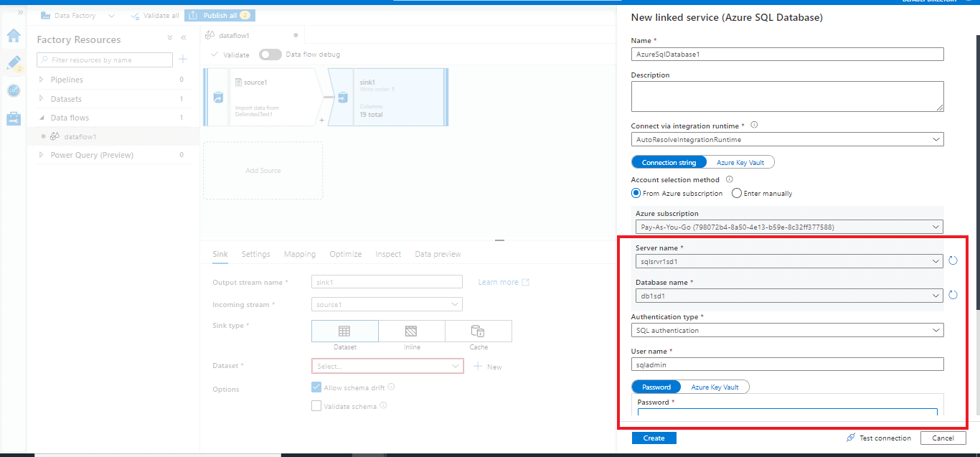Select Enter manually radio button
Image resolution: width=980 pixels, height=457 pixels.
(736, 193)
